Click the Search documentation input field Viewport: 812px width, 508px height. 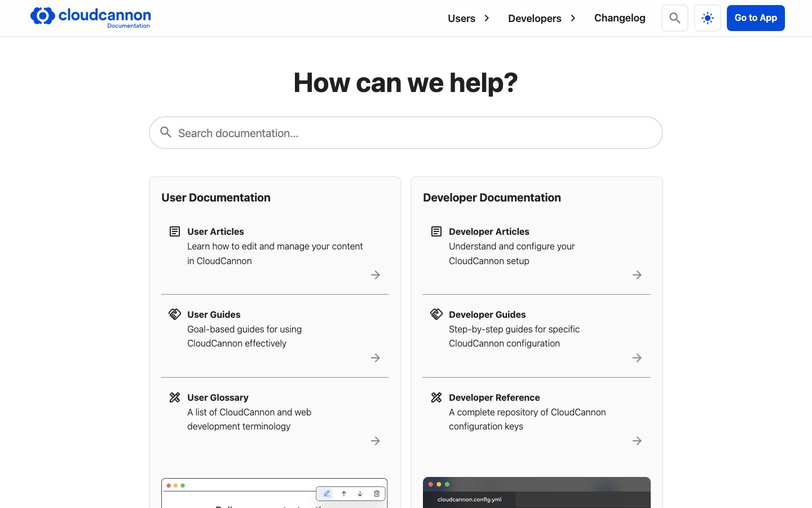[406, 133]
